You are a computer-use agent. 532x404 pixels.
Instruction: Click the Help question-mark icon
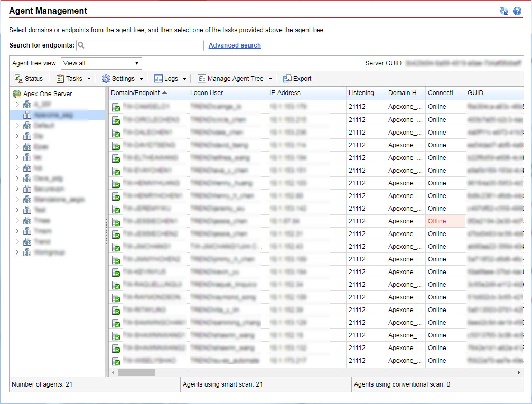(x=517, y=11)
